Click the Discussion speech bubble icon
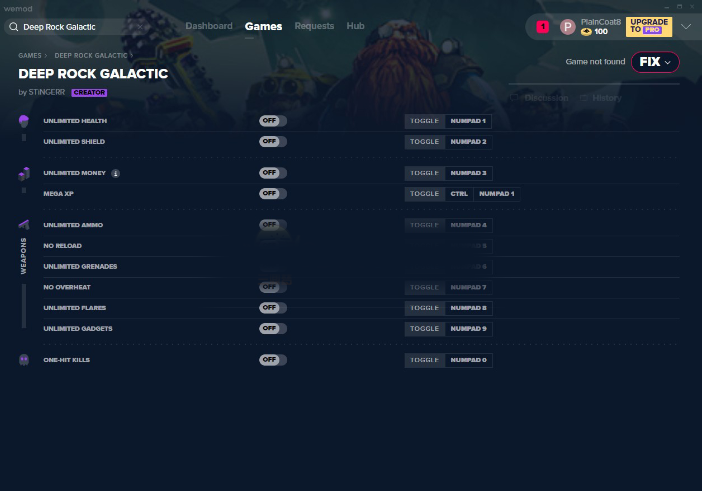 coord(514,98)
